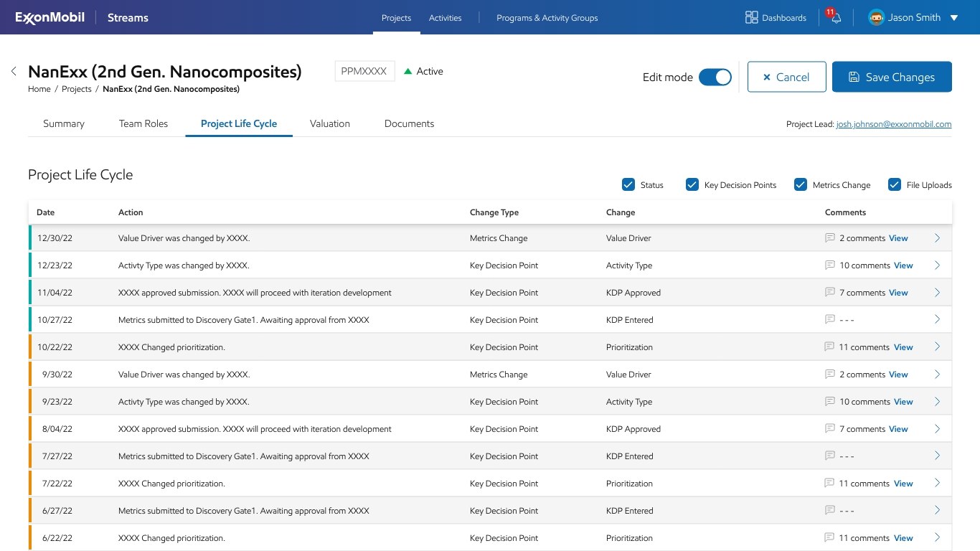Click the Streams app title
Viewport: 980px width, 551px height.
(x=128, y=18)
